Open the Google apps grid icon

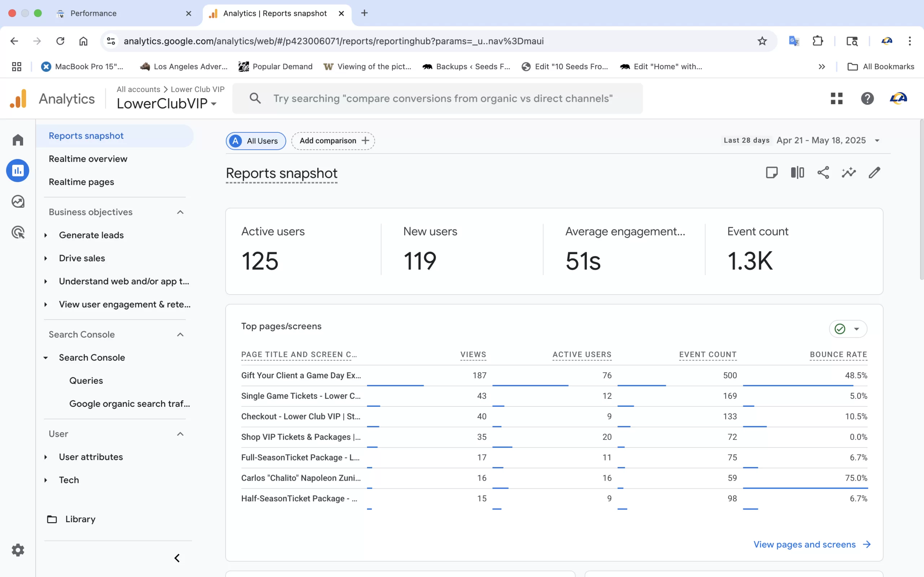(836, 98)
